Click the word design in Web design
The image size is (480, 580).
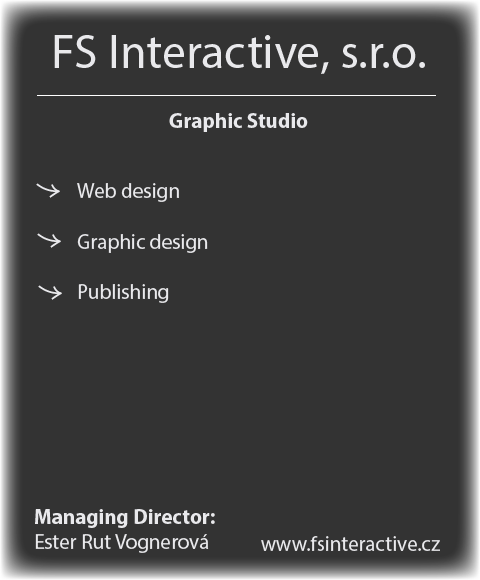(x=151, y=192)
